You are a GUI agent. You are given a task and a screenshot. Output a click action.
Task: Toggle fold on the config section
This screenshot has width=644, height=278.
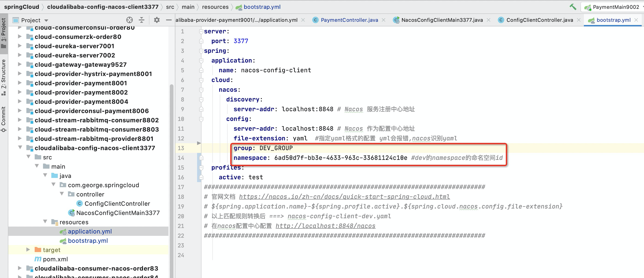(201, 119)
